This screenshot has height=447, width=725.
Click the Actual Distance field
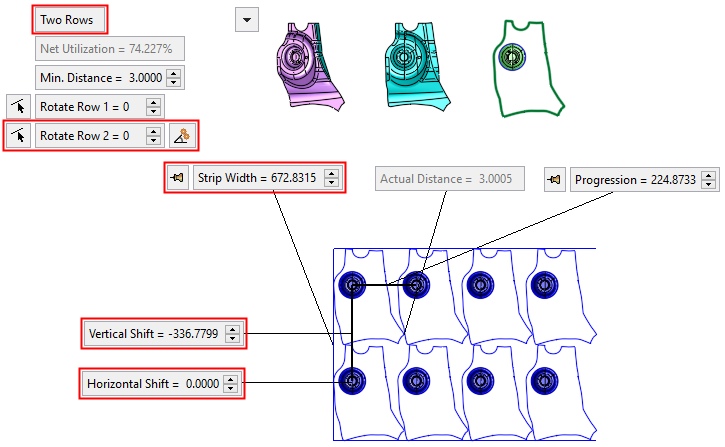[449, 178]
